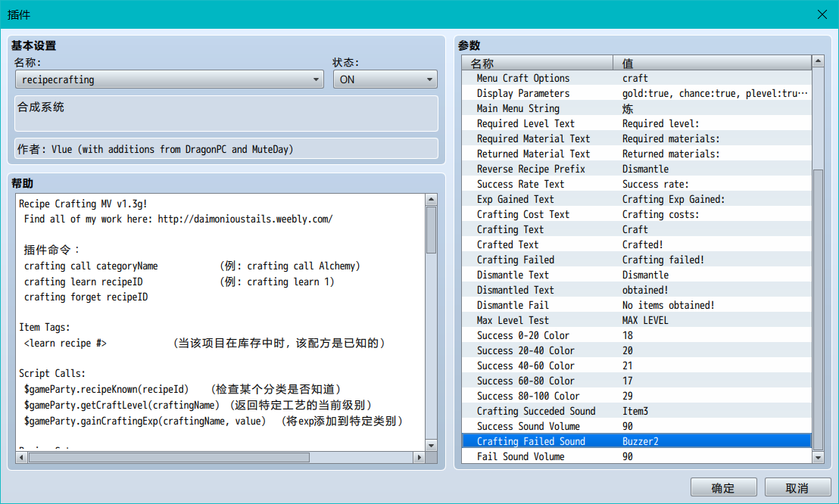Click the help panel vertical scrollbar thumb
The height and width of the screenshot is (504, 839).
point(432,230)
